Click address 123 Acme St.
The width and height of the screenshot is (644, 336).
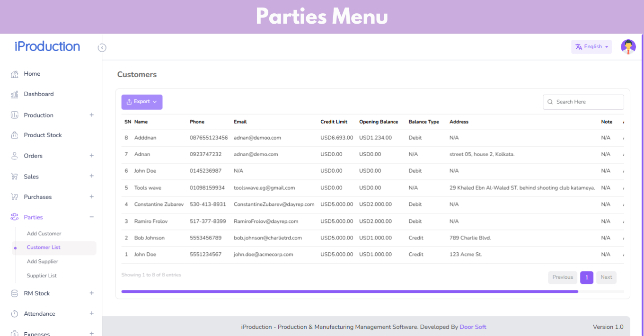466,255
